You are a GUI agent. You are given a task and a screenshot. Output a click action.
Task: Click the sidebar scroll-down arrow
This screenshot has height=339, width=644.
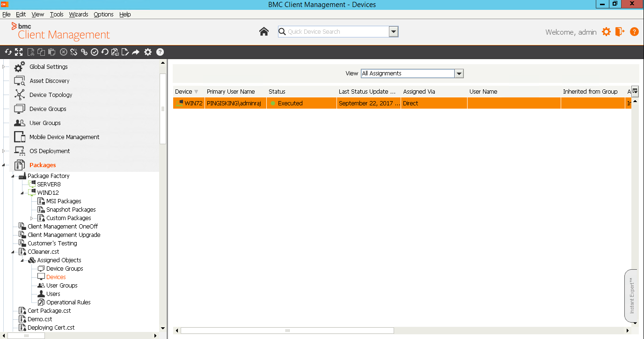tap(163, 328)
